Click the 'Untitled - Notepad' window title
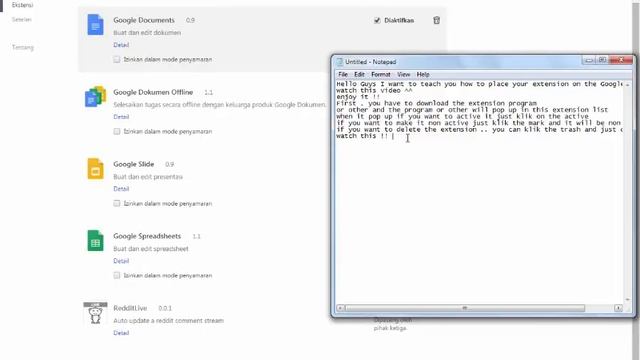Screen dimensions: 640x360 (x=371, y=62)
